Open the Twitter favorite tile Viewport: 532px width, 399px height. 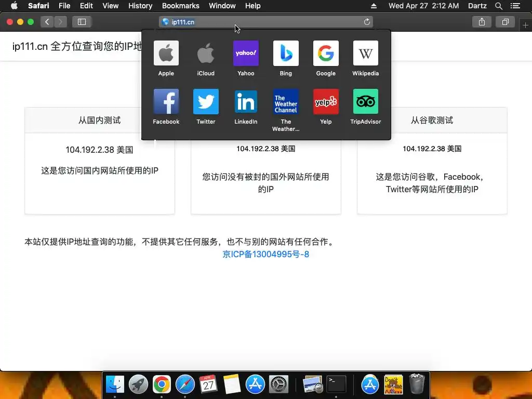[206, 101]
